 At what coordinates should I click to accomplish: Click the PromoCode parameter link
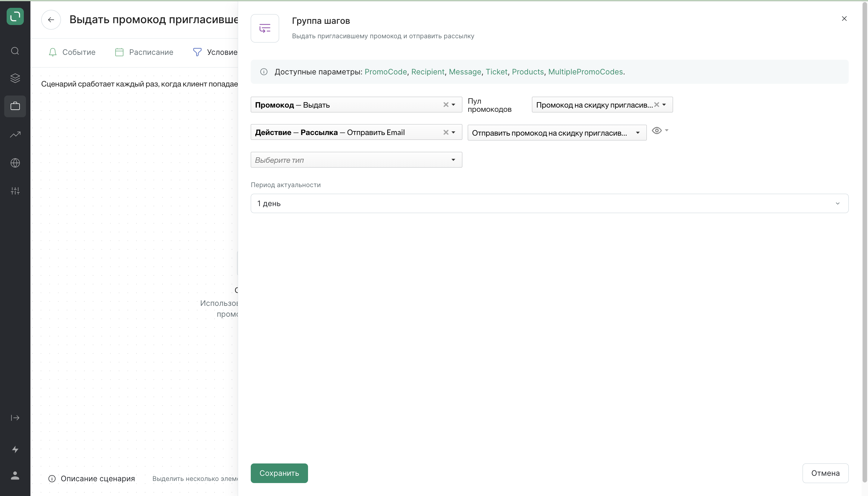[385, 72]
